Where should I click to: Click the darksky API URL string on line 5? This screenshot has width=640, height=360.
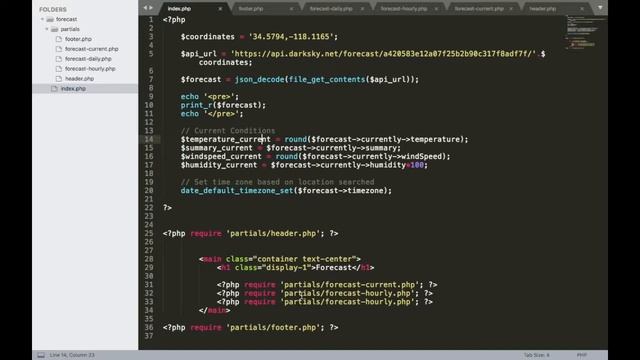coord(383,54)
